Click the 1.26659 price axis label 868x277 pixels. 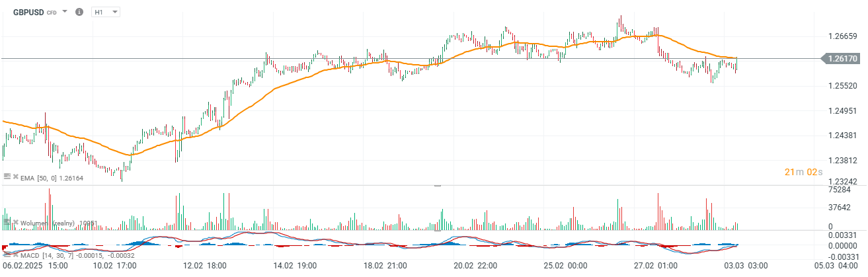click(842, 36)
